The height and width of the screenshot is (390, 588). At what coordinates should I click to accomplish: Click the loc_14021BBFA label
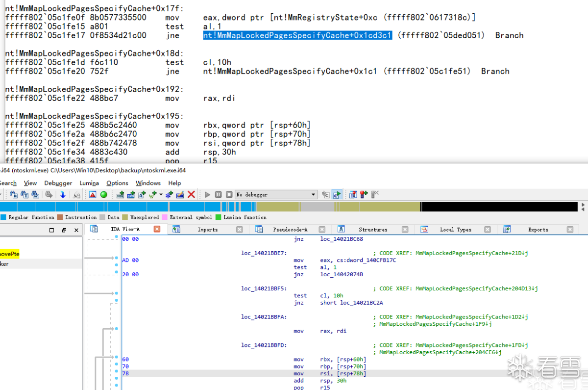[x=264, y=317]
